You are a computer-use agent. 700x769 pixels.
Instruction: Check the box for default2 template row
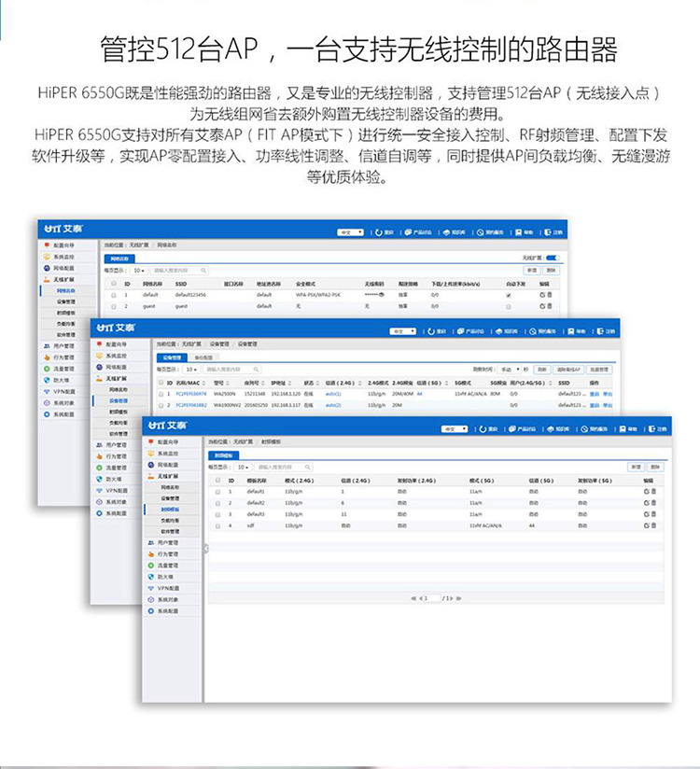217,503
